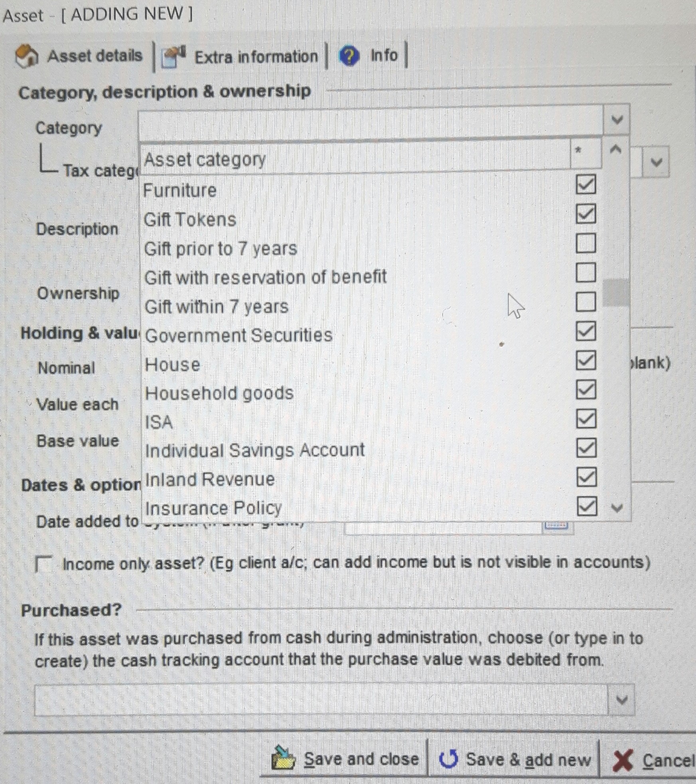The height and width of the screenshot is (784, 696).
Task: Click the Asset details house icon
Action: [x=26, y=56]
